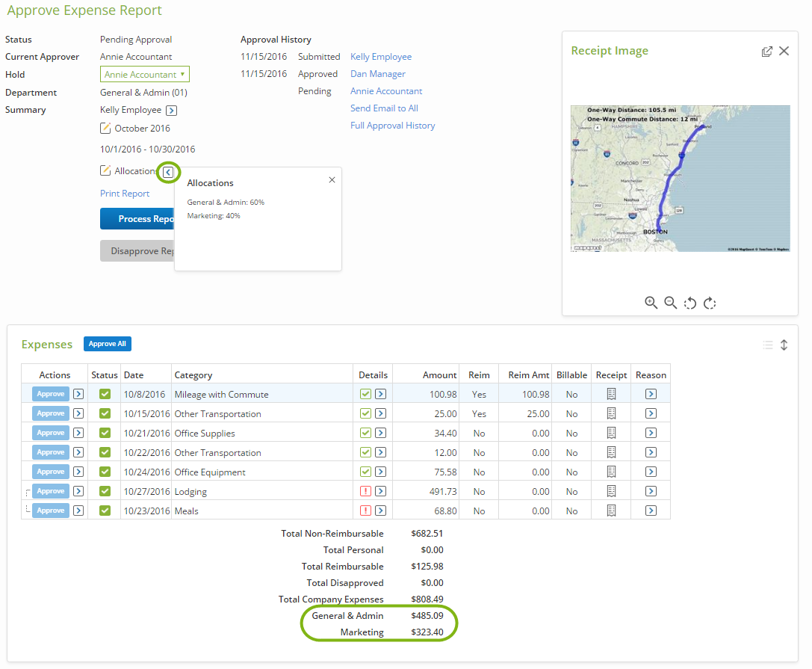
Task: Click details check for Office Equipment row
Action: pyautogui.click(x=365, y=472)
